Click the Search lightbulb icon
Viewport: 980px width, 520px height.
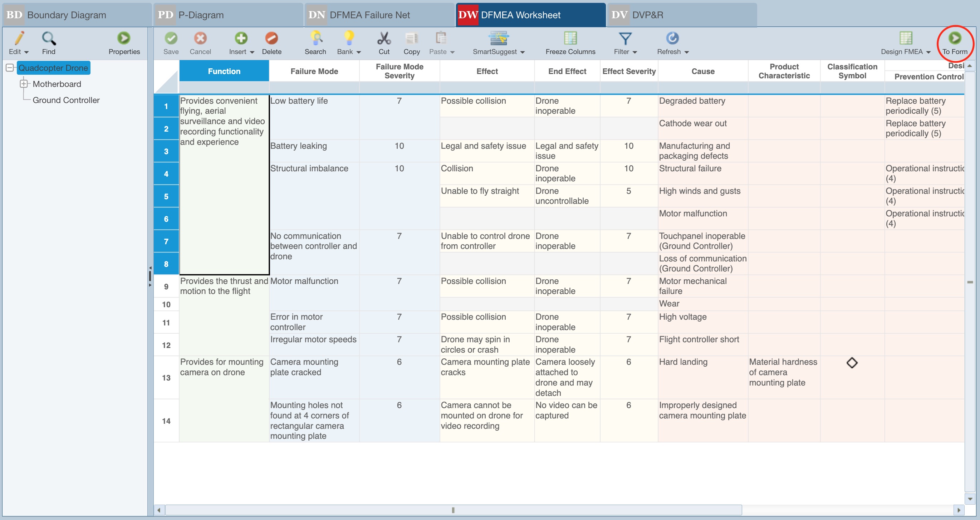point(315,38)
